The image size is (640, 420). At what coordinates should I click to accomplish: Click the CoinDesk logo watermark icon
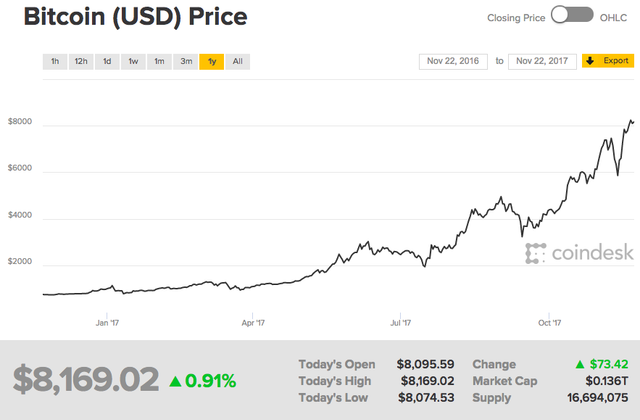pos(535,253)
